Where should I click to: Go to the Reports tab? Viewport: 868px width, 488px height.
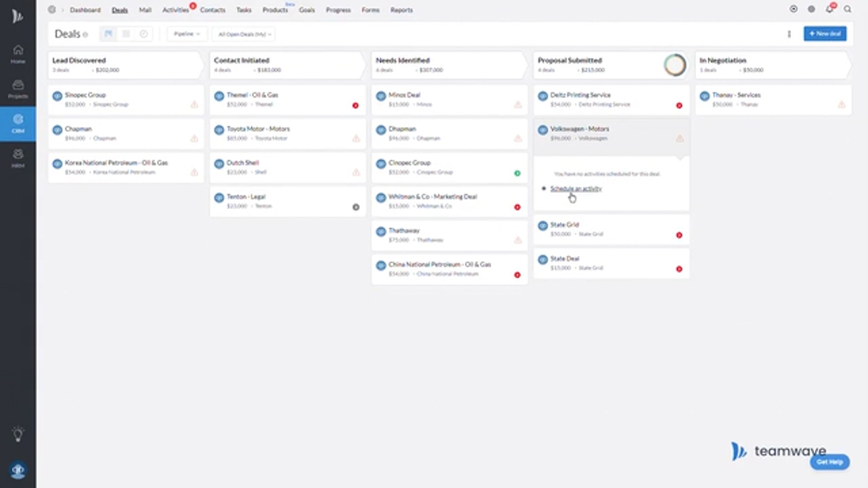pyautogui.click(x=401, y=10)
